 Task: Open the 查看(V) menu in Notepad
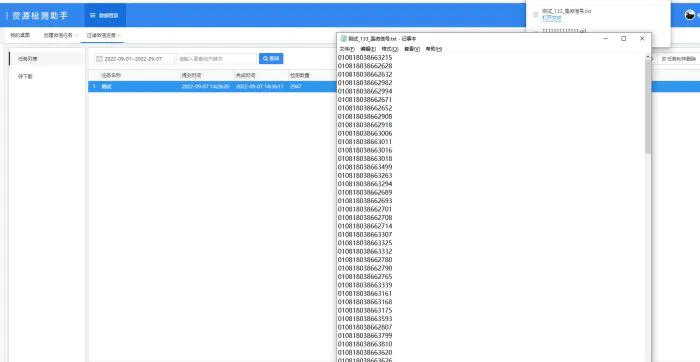[412, 49]
